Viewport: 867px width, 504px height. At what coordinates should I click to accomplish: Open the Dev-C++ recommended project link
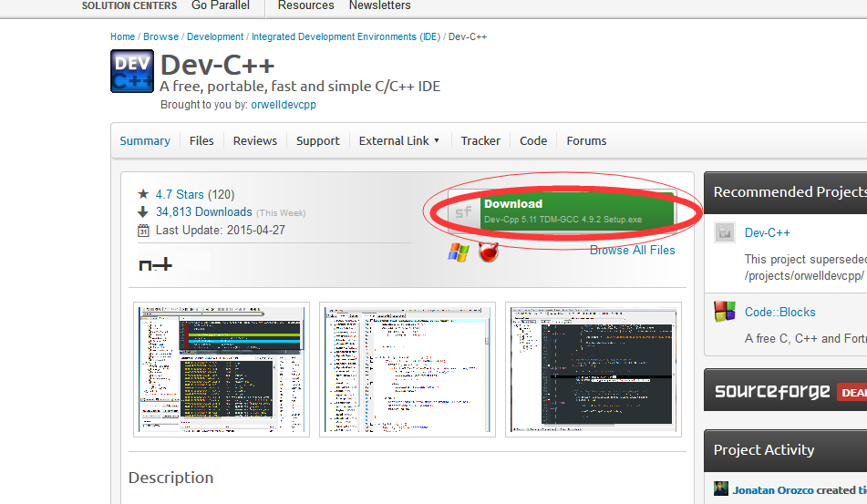tap(768, 232)
